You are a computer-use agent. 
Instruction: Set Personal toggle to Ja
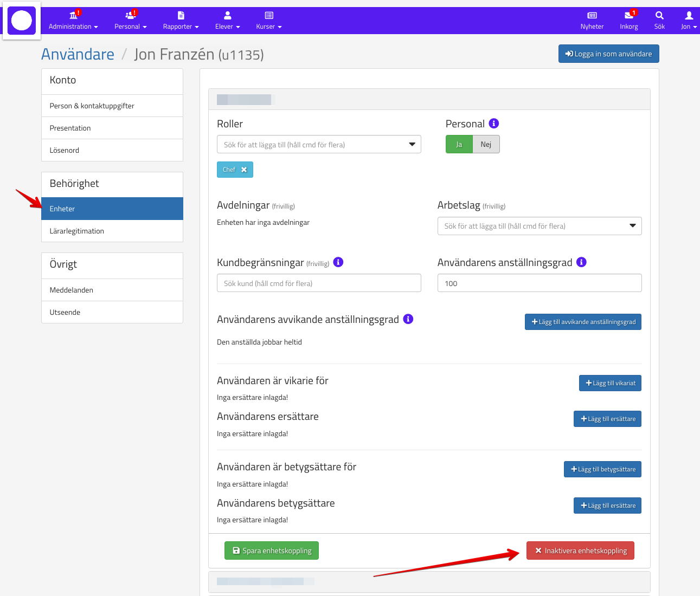coord(459,144)
